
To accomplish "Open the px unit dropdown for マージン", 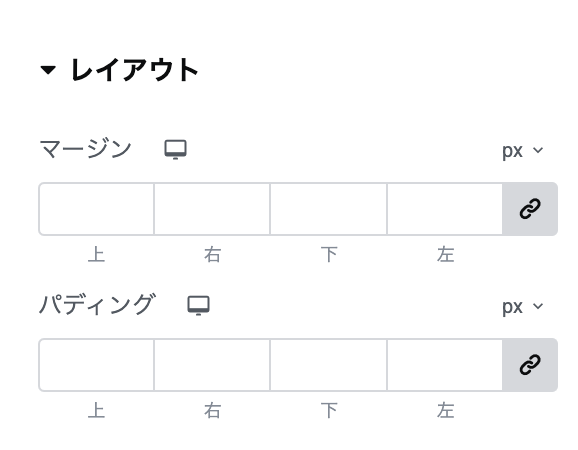I will tap(523, 151).
